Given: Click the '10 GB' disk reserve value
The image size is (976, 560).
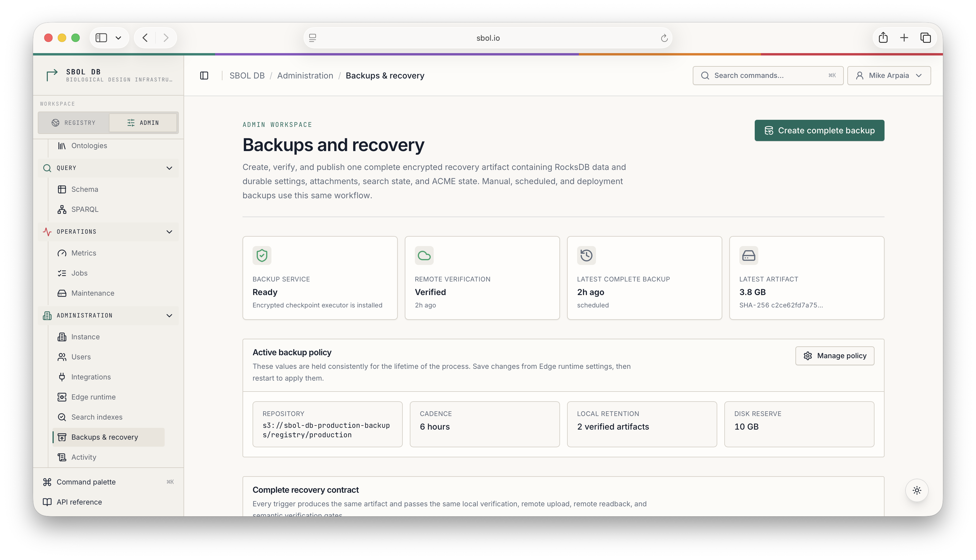Looking at the screenshot, I should click(x=746, y=427).
